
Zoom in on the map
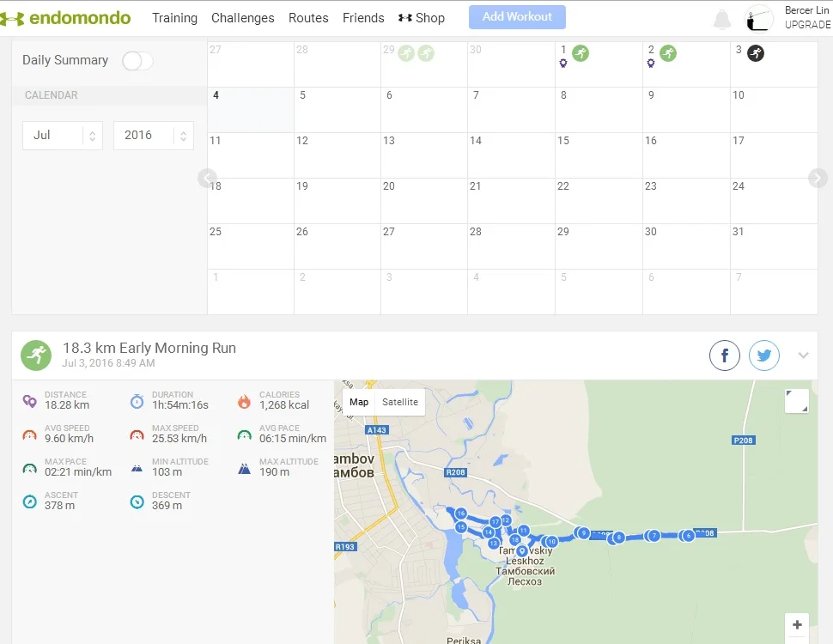coord(797,625)
